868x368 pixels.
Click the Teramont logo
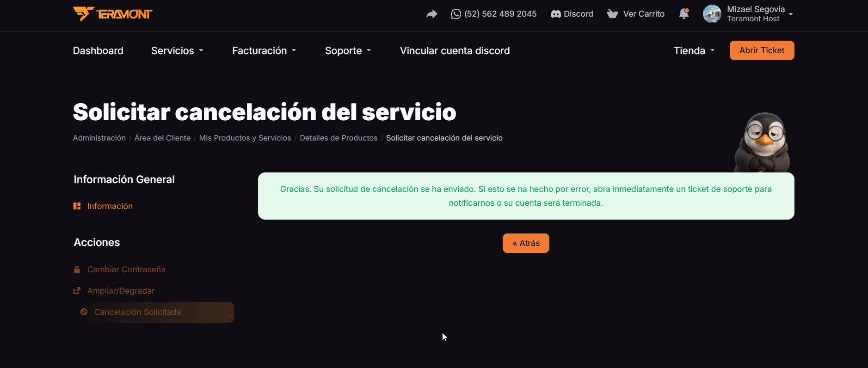click(x=113, y=14)
